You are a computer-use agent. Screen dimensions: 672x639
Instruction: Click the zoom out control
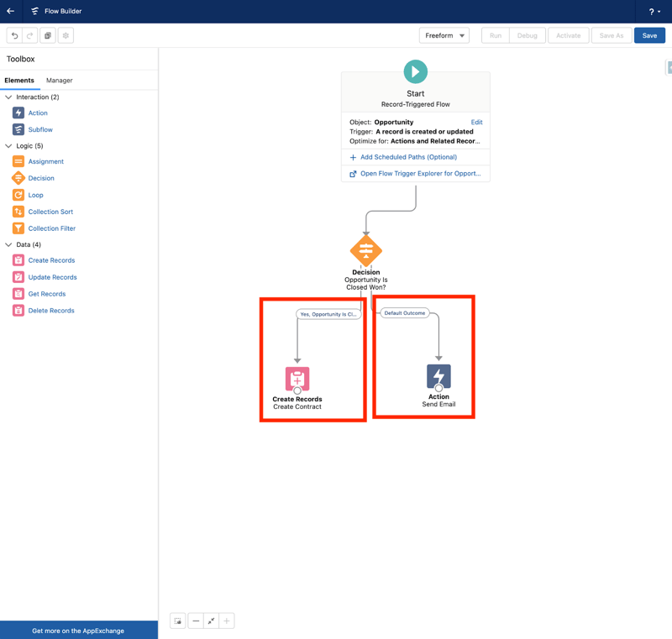tap(196, 621)
